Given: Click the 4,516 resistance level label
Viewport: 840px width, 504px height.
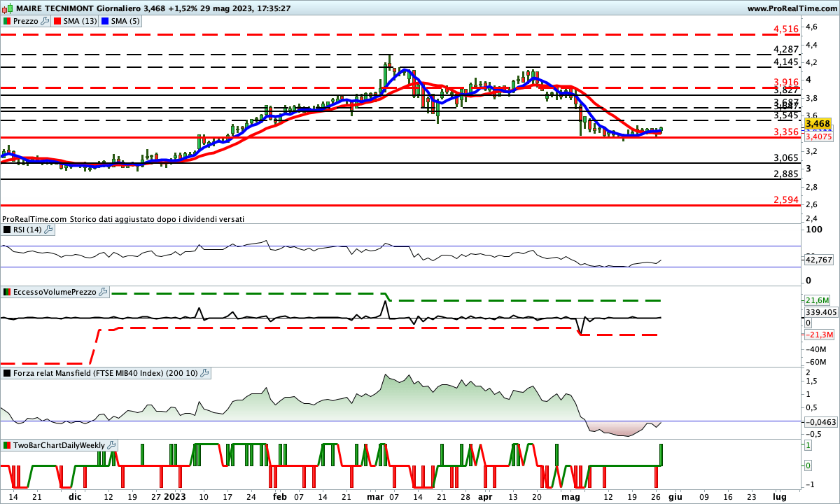Looking at the screenshot, I should tap(785, 29).
